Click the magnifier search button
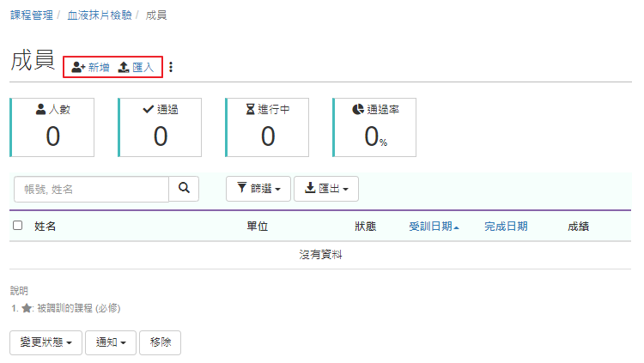This screenshot has height=363, width=644. [x=184, y=189]
